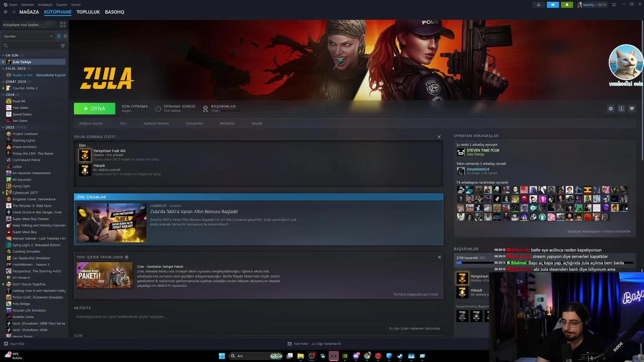Open Steam icon in the taskbar
This screenshot has width=644, height=362.
click(400, 356)
